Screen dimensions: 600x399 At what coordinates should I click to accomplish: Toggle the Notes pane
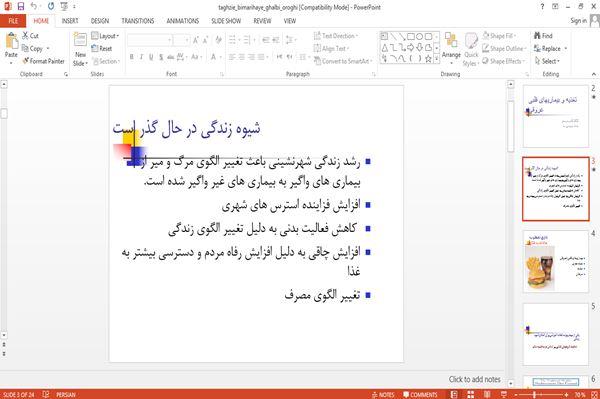click(383, 394)
